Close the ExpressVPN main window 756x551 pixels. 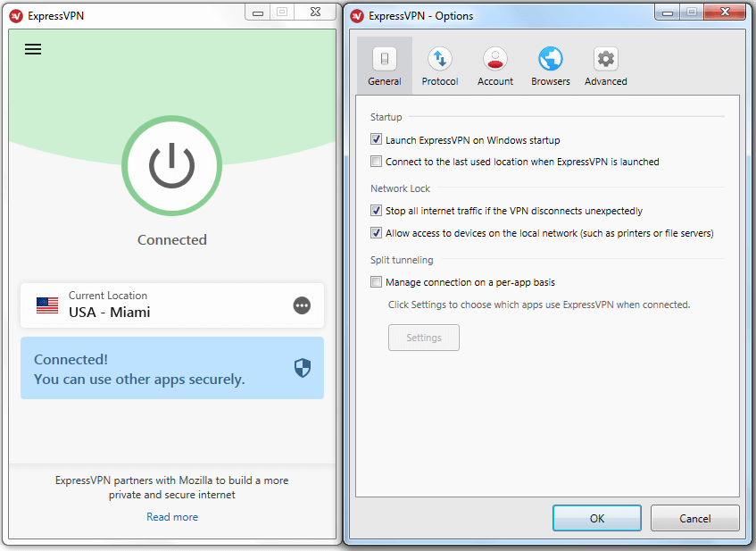(x=315, y=13)
